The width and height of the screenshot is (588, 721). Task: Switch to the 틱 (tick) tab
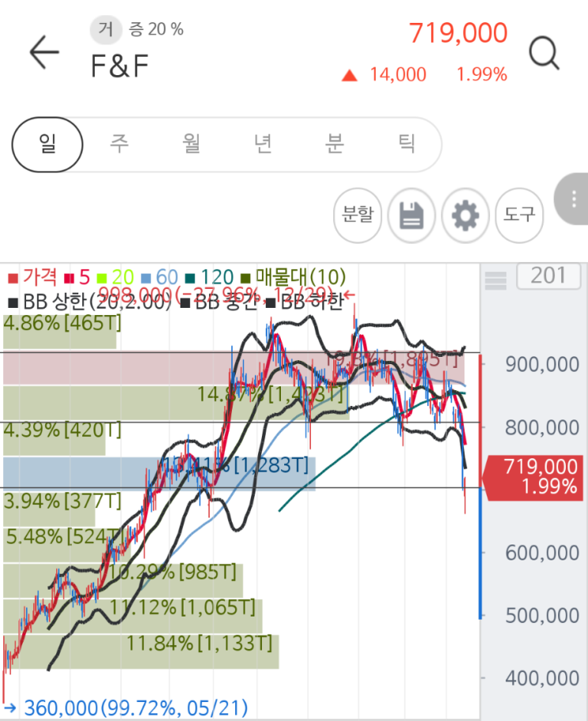(407, 143)
